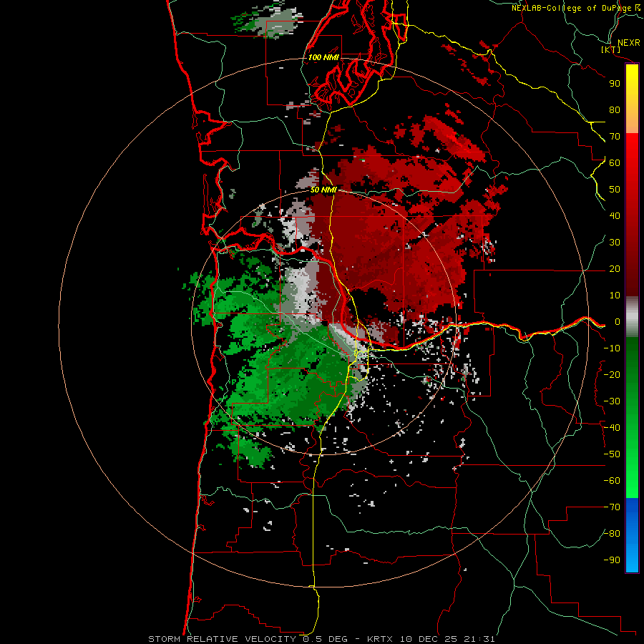Click the '0' label on the scale
This screenshot has height=644, width=644.
point(618,321)
